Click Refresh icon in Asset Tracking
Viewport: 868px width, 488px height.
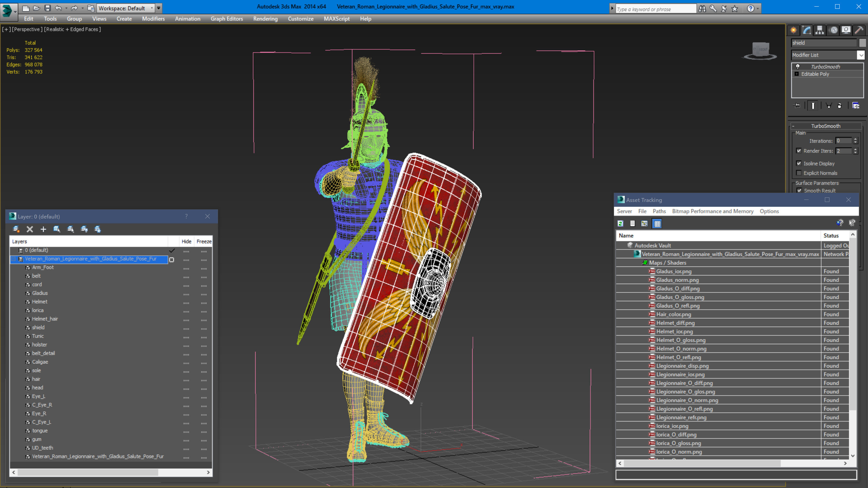pyautogui.click(x=620, y=223)
